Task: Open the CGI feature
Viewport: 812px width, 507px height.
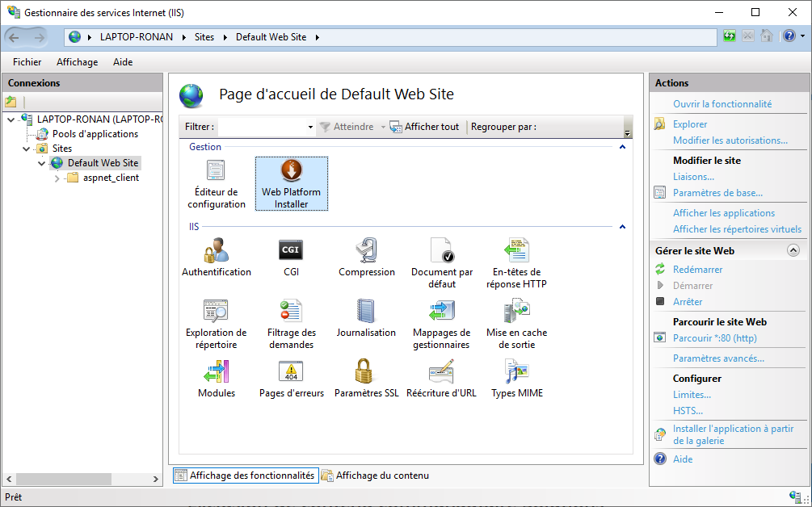Action: [x=291, y=257]
